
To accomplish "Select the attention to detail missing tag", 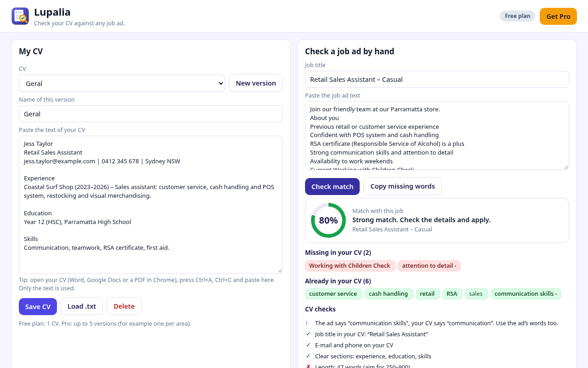I will tap(429, 266).
